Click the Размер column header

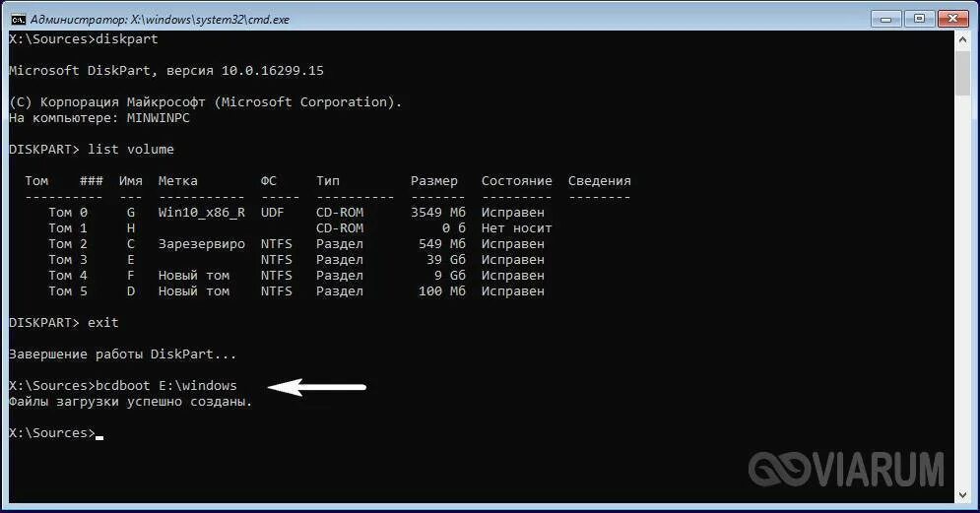[x=433, y=181]
